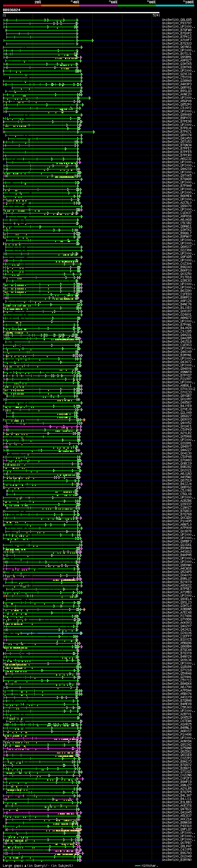Click the end position label 524

pyautogui.click(x=155, y=15)
